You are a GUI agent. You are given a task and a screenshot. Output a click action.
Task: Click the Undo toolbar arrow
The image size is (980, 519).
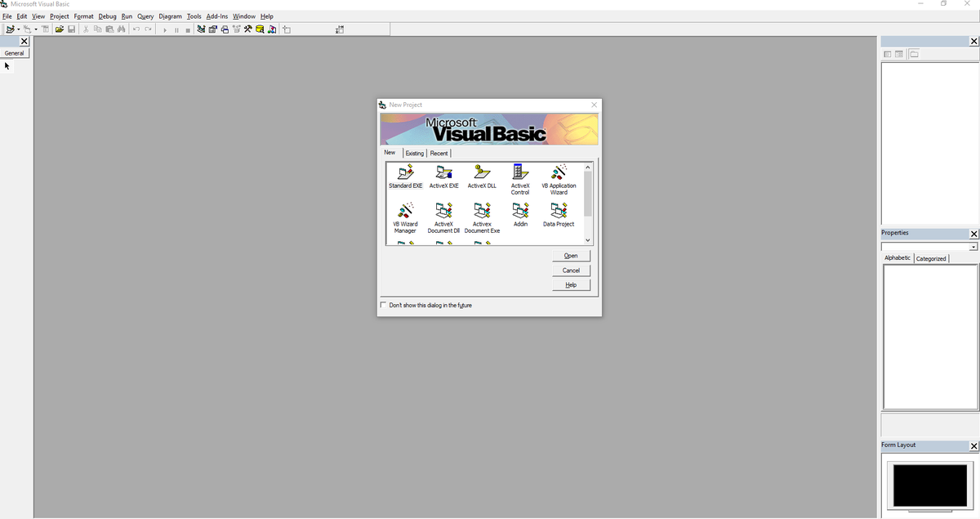(136, 29)
